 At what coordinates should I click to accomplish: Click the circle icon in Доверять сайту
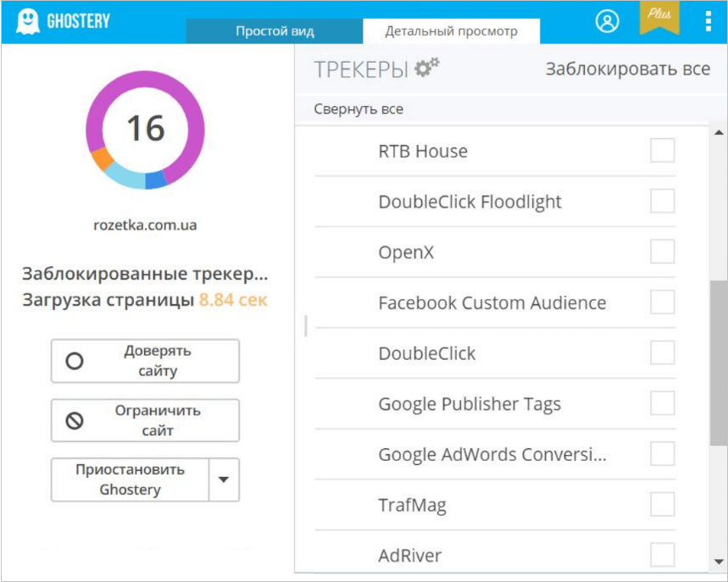(75, 361)
